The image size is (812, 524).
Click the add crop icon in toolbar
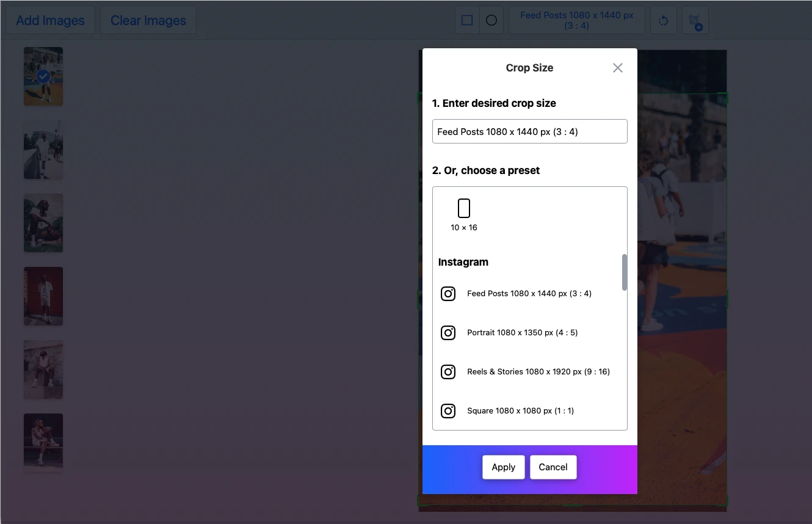[695, 20]
